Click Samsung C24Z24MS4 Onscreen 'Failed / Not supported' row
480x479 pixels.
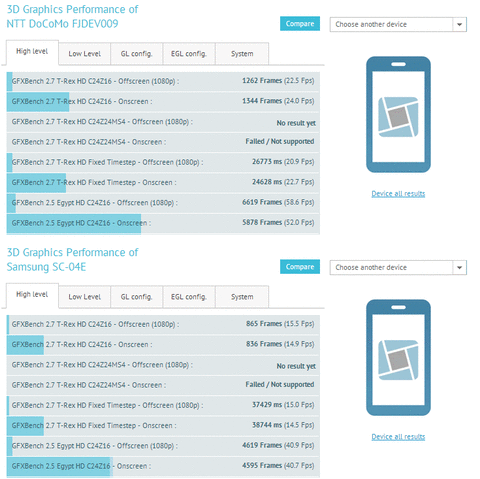pos(163,385)
